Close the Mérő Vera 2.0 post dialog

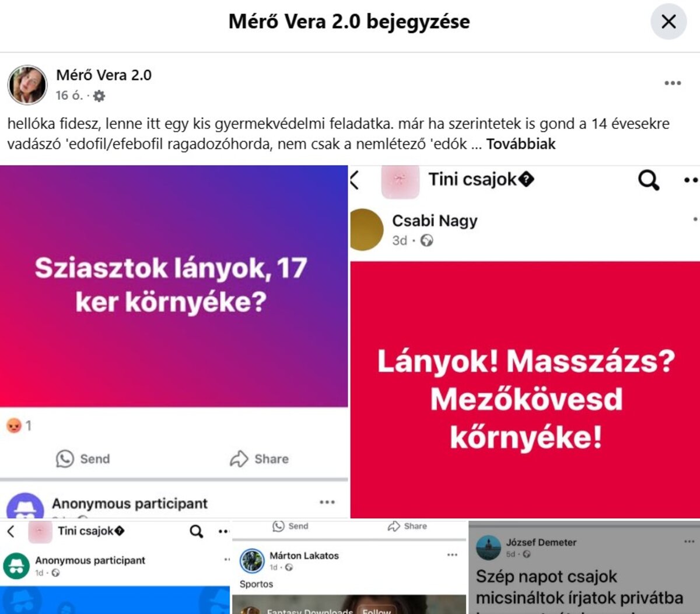(x=668, y=22)
